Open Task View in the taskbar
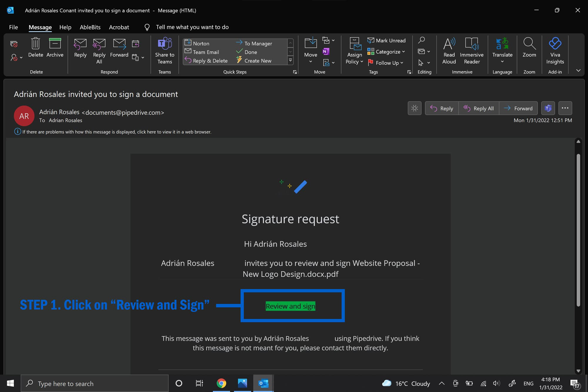 199,383
